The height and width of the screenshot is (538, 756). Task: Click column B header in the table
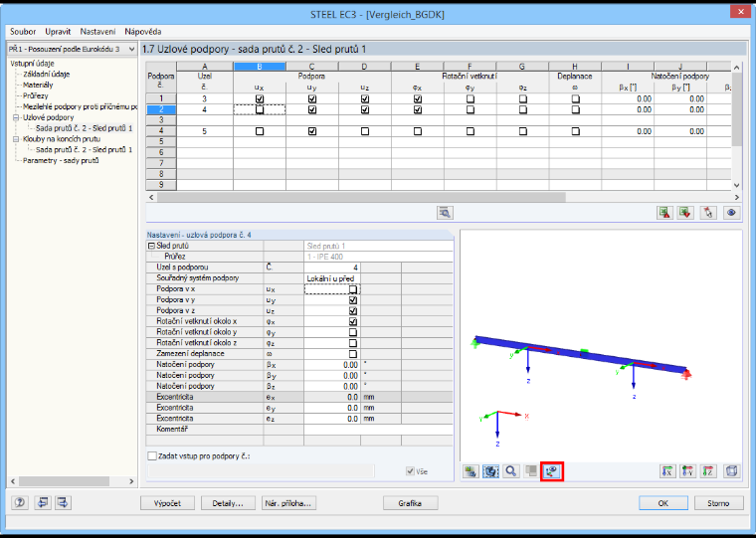tap(260, 67)
